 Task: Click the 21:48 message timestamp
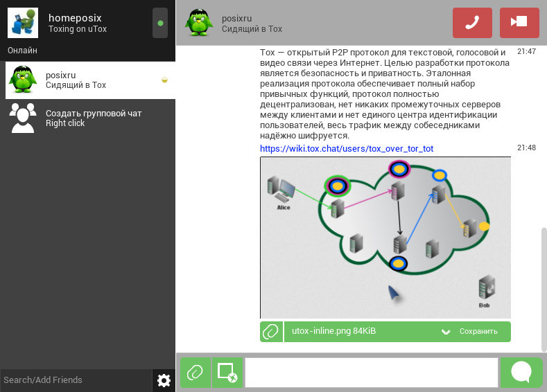(526, 148)
